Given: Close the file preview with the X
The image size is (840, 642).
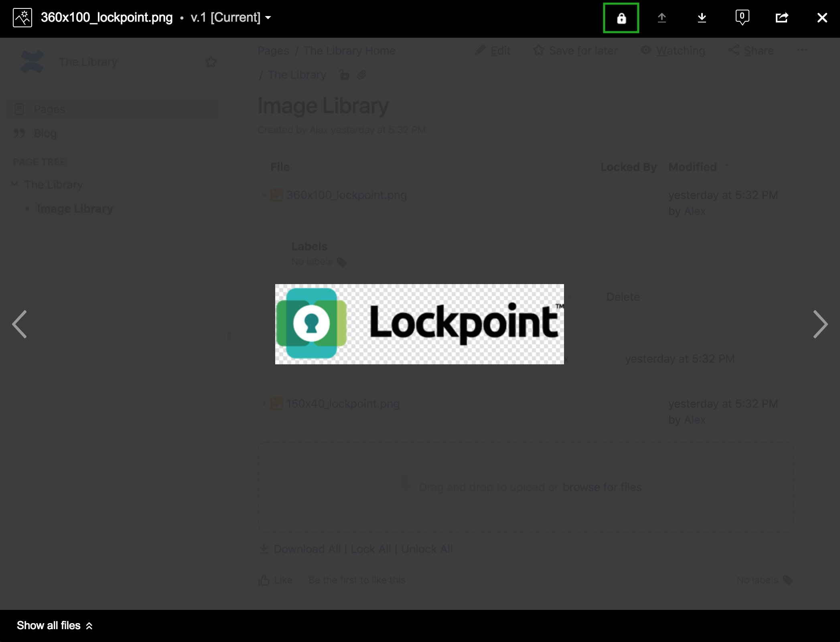Looking at the screenshot, I should point(822,18).
